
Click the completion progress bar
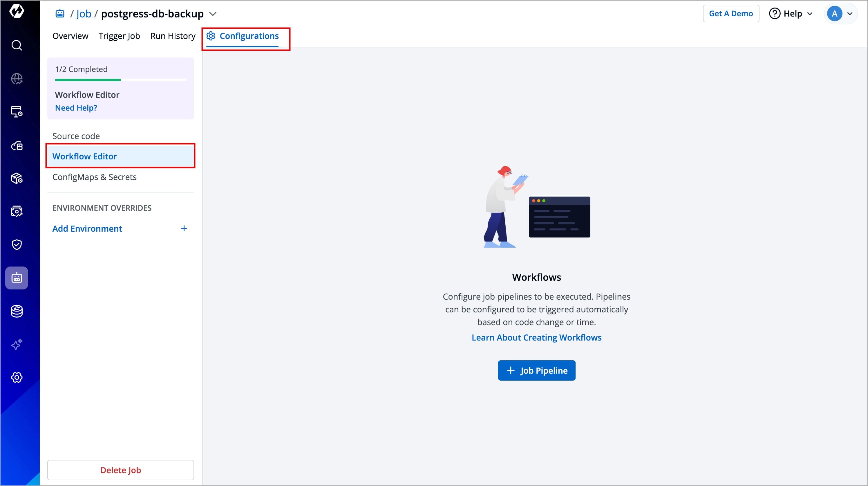(x=121, y=80)
